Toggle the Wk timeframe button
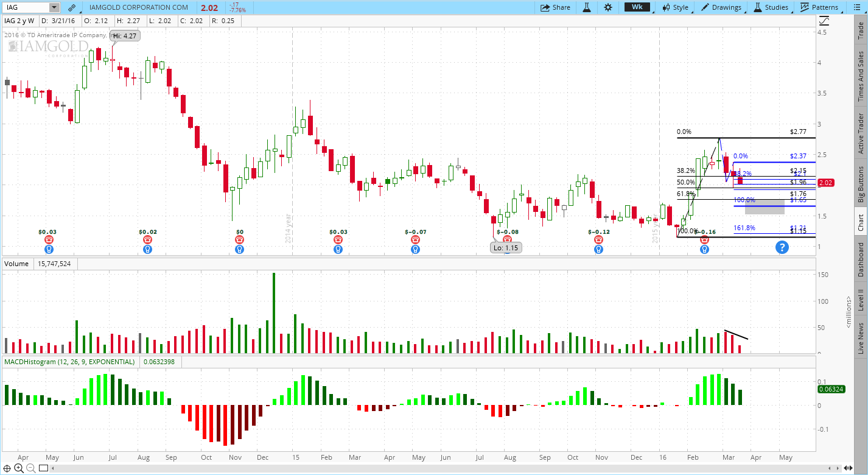Screen dimensions: 868x475 point(637,7)
